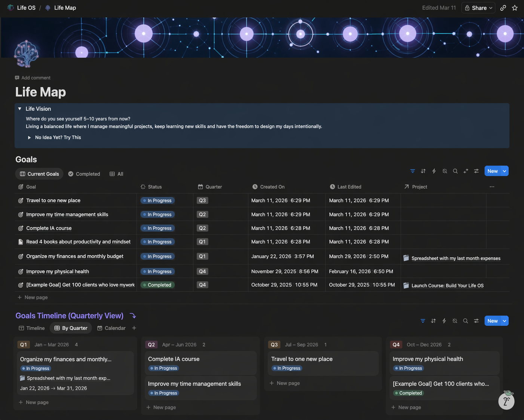Viewport: 524px width, 420px height.
Task: Open view settings icon in Goals Timeline toolbar
Action: tap(476, 321)
